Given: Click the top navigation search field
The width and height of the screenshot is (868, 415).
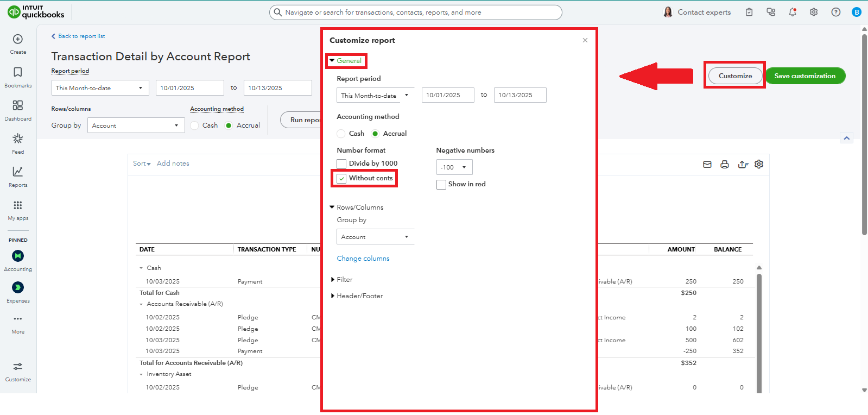Looking at the screenshot, I should click(415, 12).
